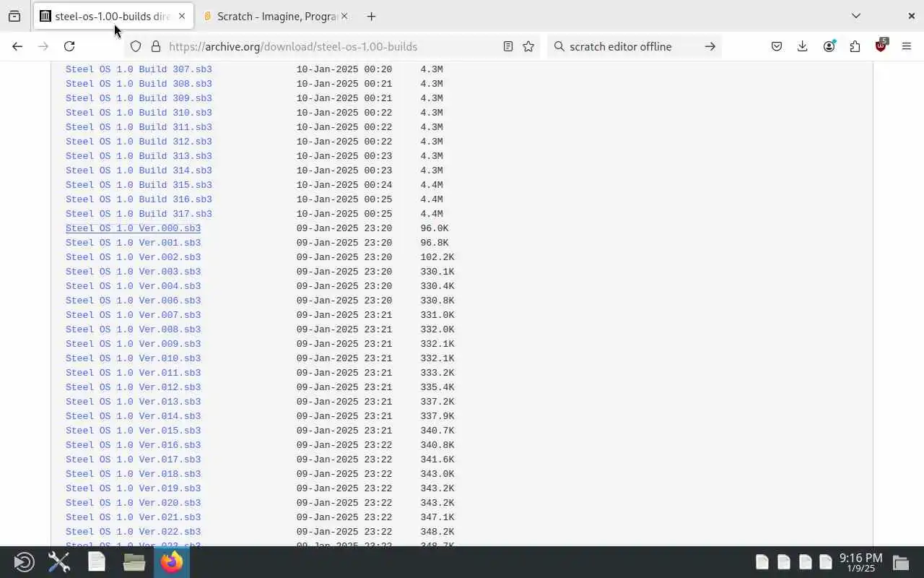Open Steel OS 1.0 Ver.021.sb3 link
924x578 pixels.
(133, 517)
